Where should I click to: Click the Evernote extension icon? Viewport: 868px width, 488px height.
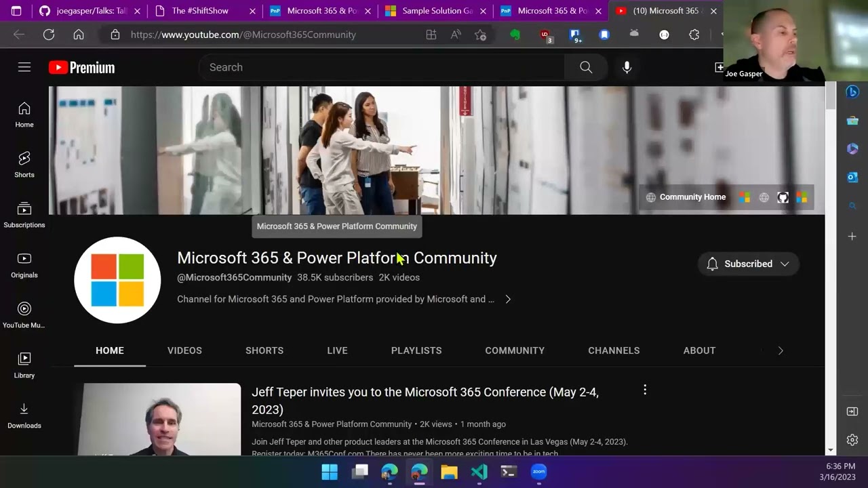[515, 35]
